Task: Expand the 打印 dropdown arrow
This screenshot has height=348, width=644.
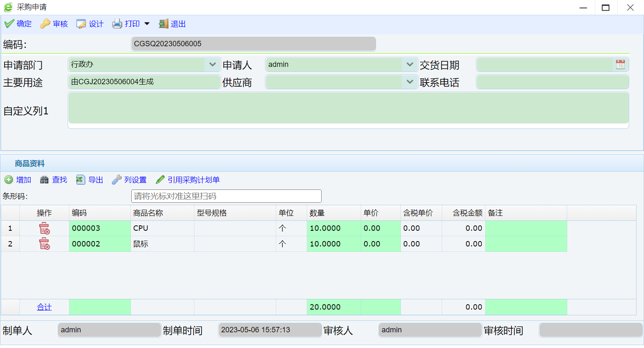Action: pos(147,24)
